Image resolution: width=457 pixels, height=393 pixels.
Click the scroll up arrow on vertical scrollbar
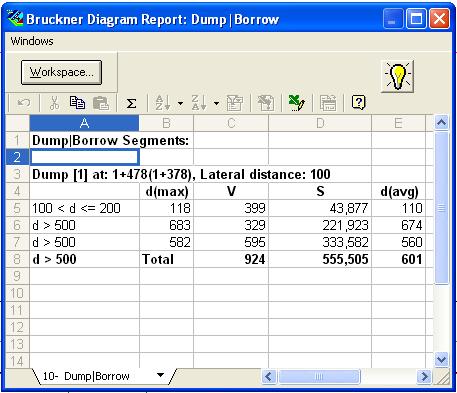[x=442, y=123]
